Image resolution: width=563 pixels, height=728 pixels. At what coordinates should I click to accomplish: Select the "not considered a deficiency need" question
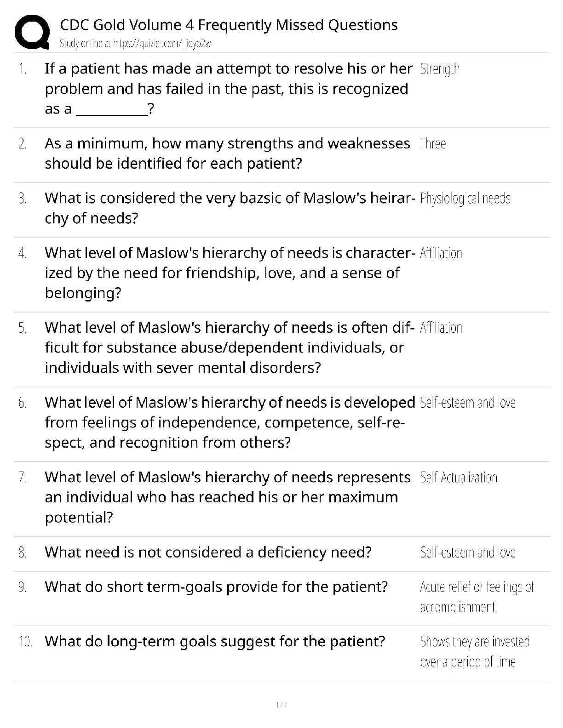coord(208,552)
